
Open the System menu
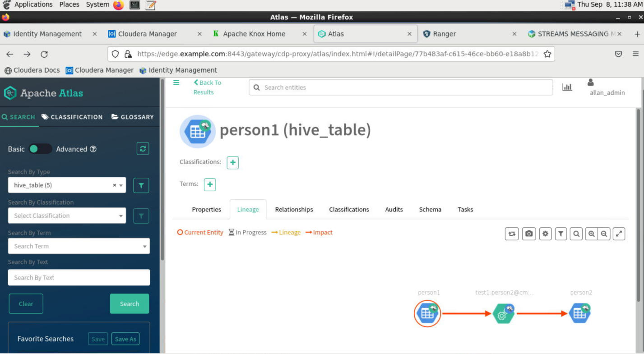click(97, 5)
